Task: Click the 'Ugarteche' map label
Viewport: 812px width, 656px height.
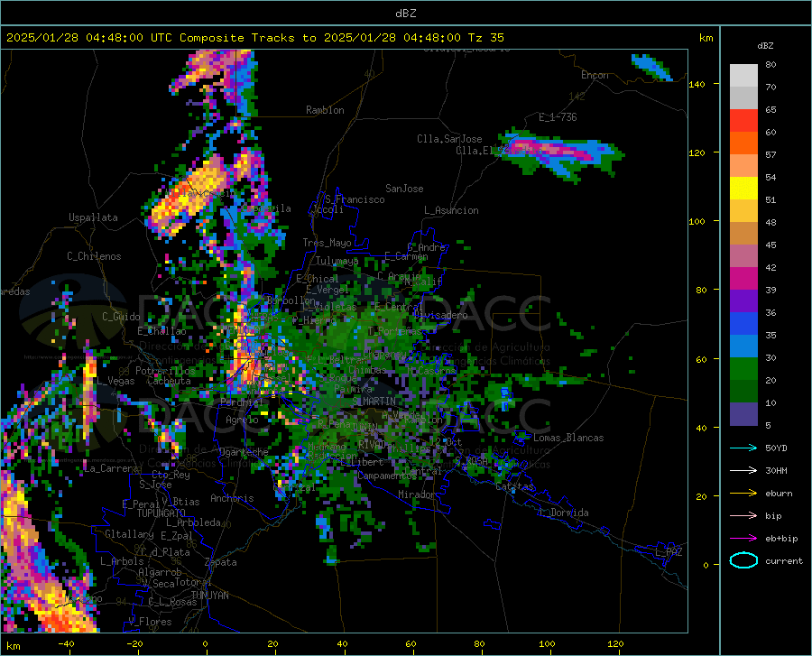Action: coord(244,452)
